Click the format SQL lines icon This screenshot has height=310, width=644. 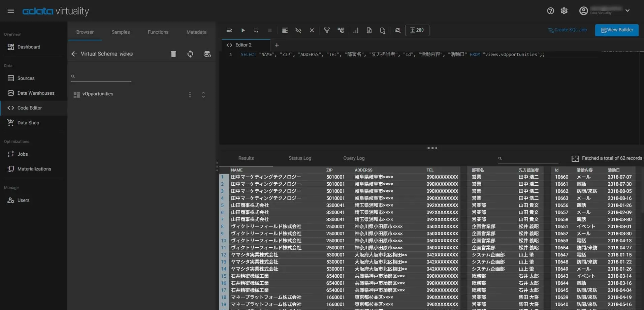tap(285, 30)
